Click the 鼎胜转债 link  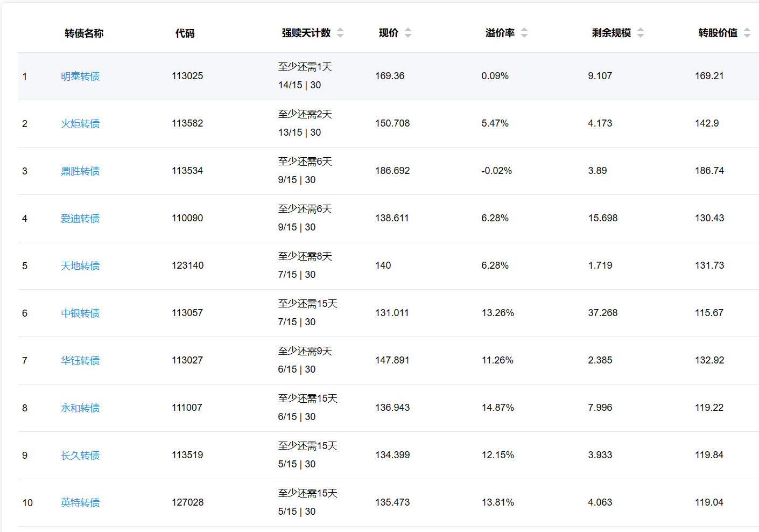(80, 171)
